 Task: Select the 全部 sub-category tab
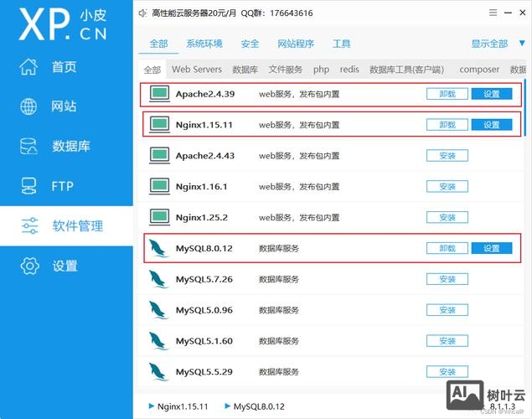point(152,70)
